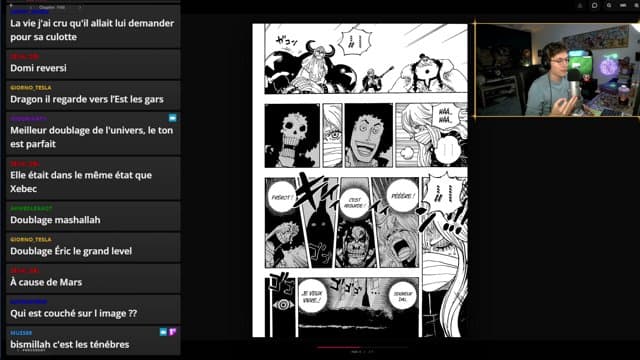Click the blue username above 'Qui est couché'
This screenshot has width=640, height=360.
click(29, 302)
